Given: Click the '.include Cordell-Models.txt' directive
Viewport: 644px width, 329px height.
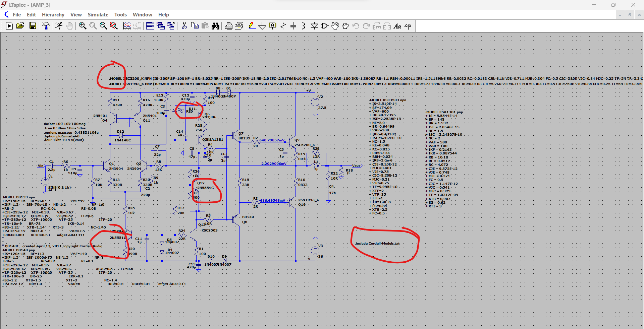Looking at the screenshot, I should click(377, 243).
